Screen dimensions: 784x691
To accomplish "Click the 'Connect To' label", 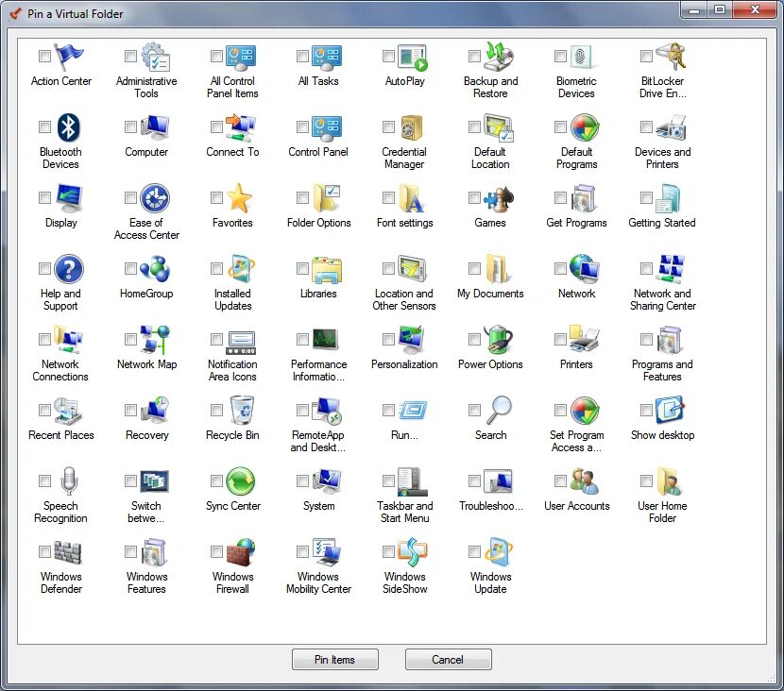I will coord(232,152).
